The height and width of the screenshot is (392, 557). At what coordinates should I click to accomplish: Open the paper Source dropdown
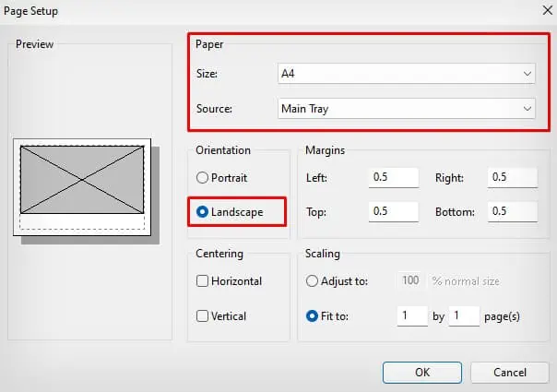[407, 109]
